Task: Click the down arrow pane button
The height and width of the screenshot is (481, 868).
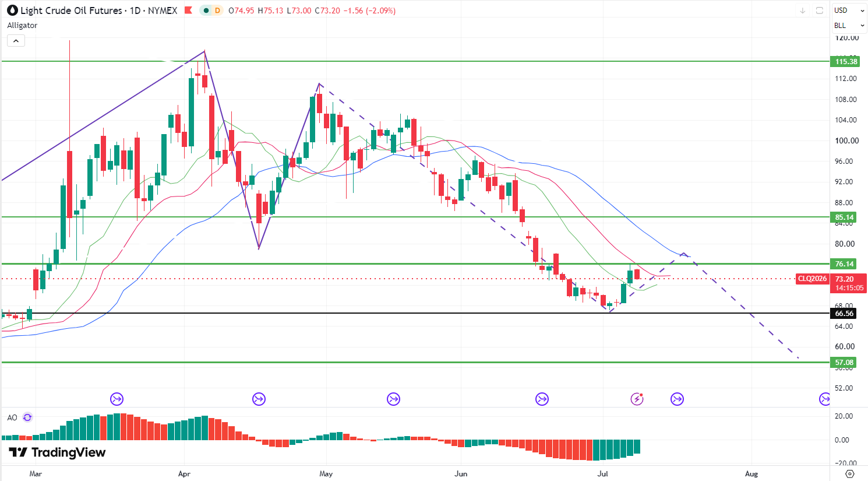Action: (803, 10)
